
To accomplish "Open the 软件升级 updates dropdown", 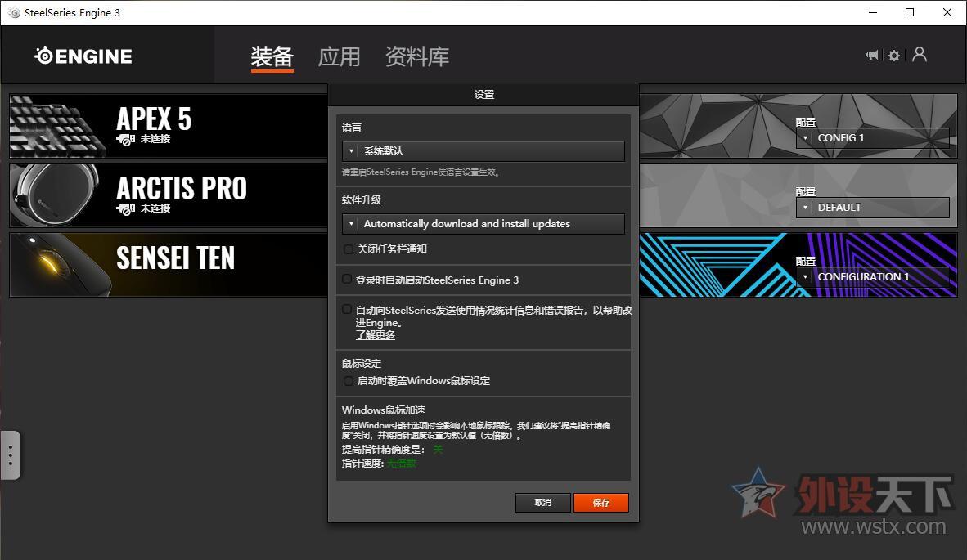I will click(x=483, y=224).
